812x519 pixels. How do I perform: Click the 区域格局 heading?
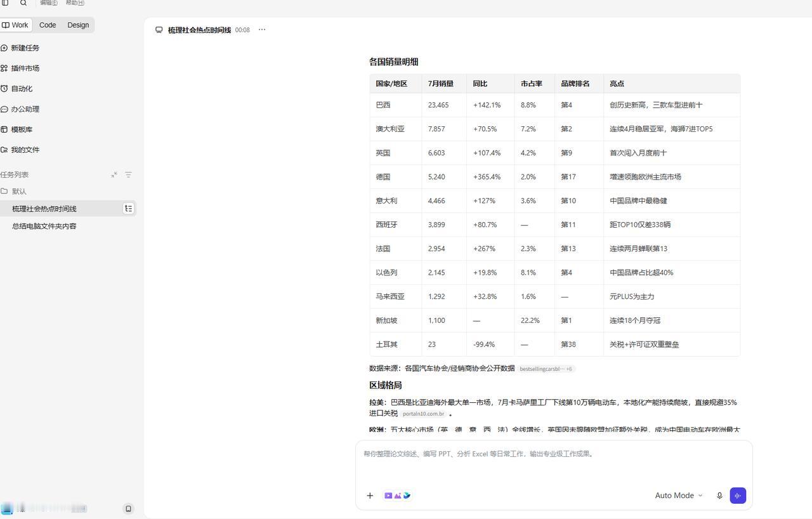[x=386, y=385]
